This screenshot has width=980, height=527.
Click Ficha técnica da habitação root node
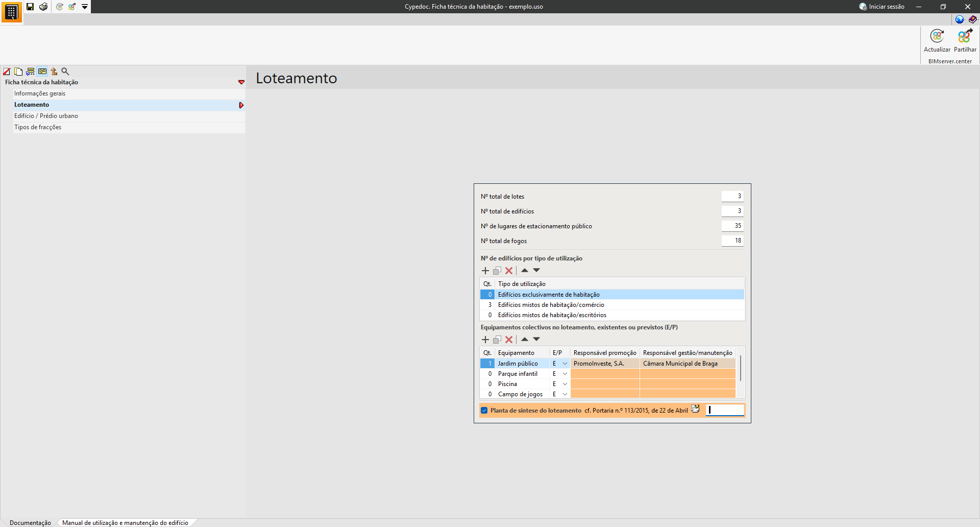tap(41, 82)
